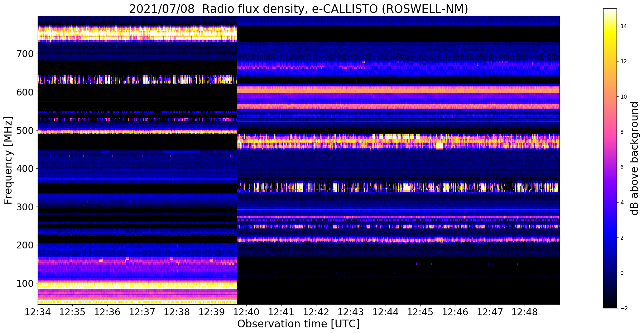Click the 12:37 time tick label
The height and width of the screenshot is (333, 644).
[142, 312]
